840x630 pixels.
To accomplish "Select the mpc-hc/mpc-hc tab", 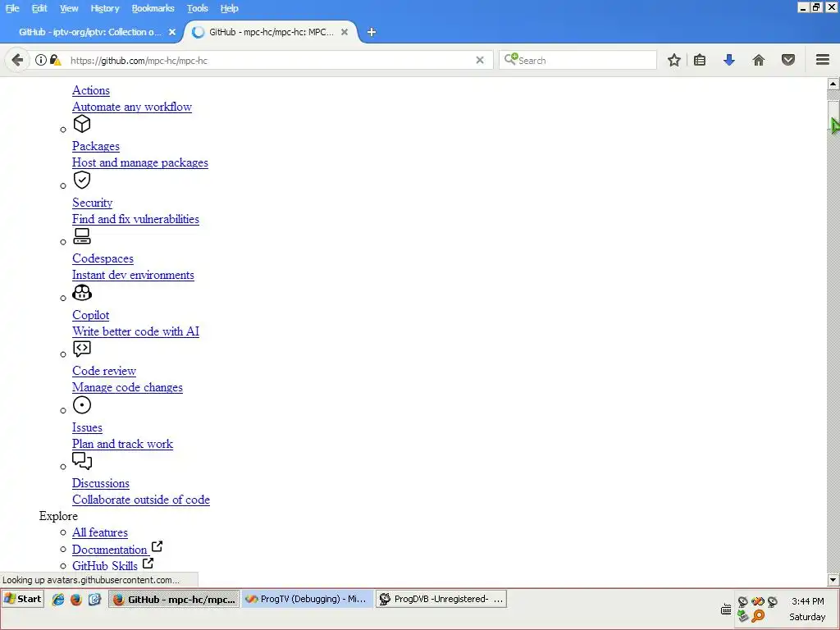I will pyautogui.click(x=271, y=32).
